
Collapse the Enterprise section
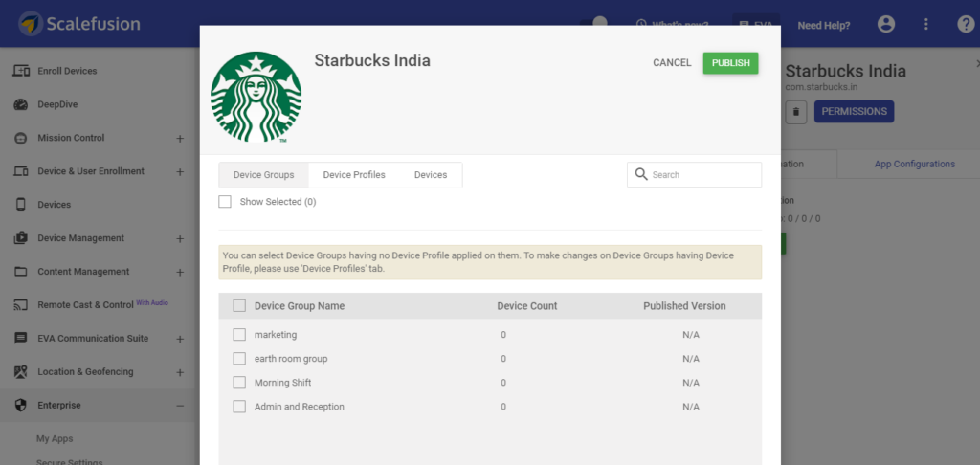click(180, 406)
